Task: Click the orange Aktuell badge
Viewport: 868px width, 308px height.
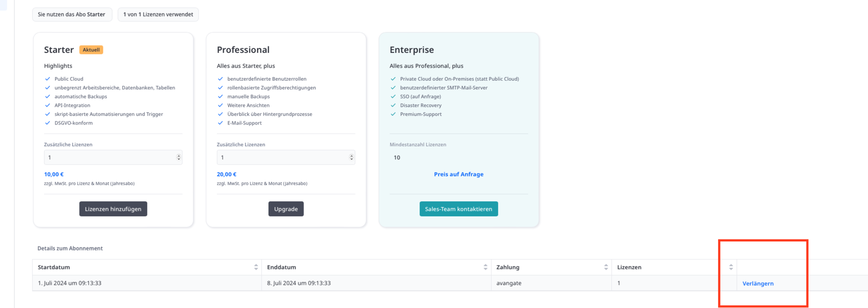Action: (x=91, y=50)
